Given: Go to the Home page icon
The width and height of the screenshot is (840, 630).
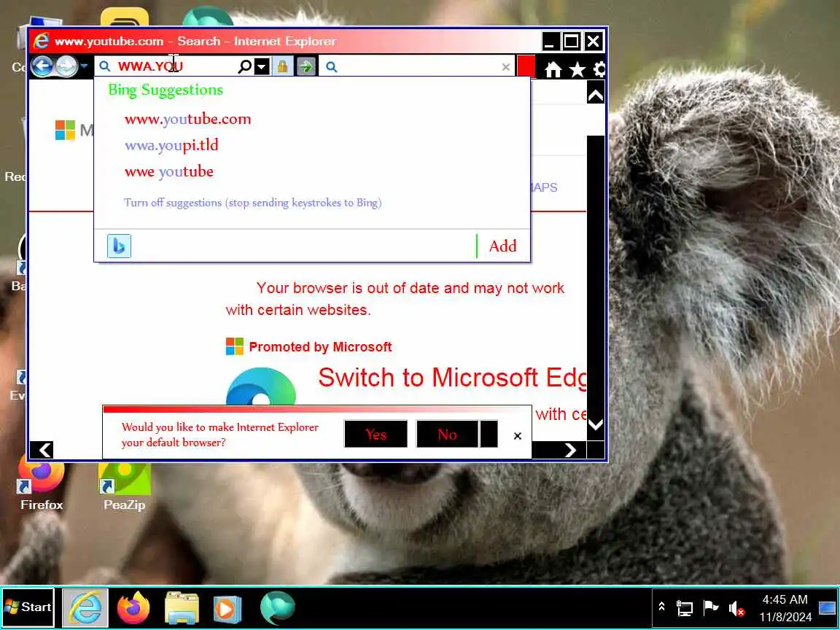Looking at the screenshot, I should [553, 69].
